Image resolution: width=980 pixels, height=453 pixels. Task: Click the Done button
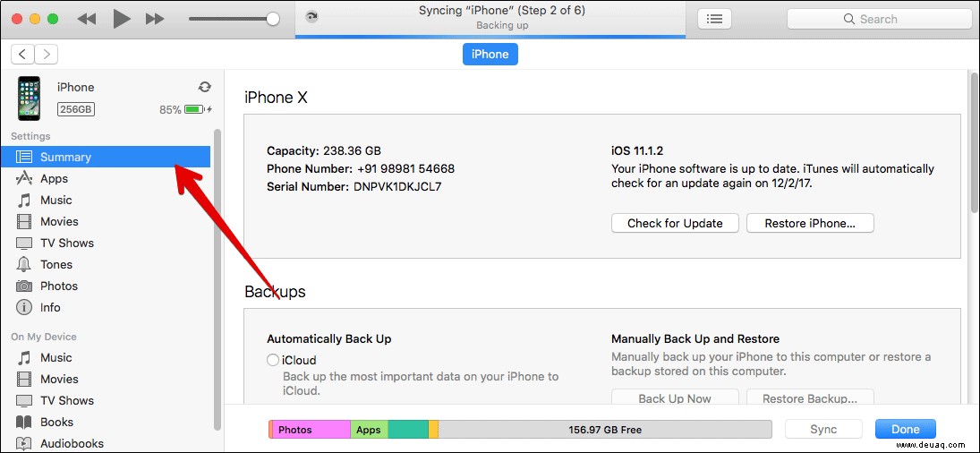pyautogui.click(x=906, y=429)
